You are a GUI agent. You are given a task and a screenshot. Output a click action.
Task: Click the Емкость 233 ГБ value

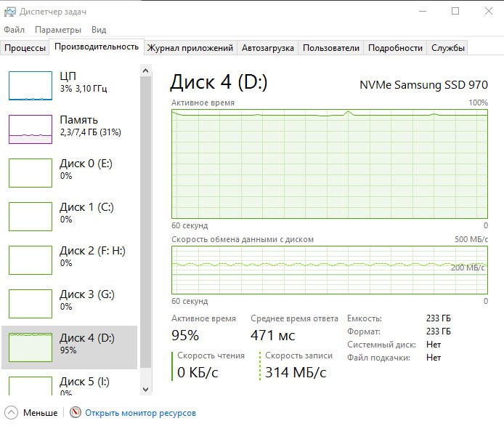coord(439,318)
